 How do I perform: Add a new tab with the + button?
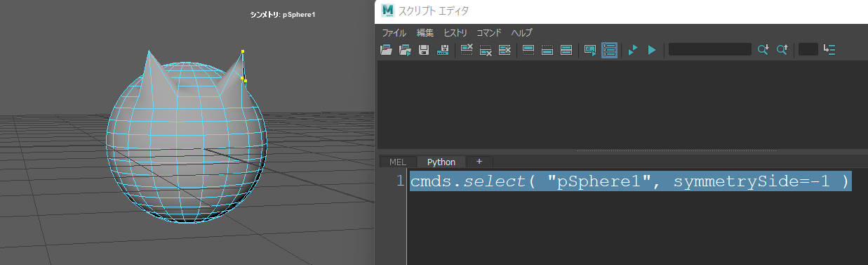tap(479, 162)
